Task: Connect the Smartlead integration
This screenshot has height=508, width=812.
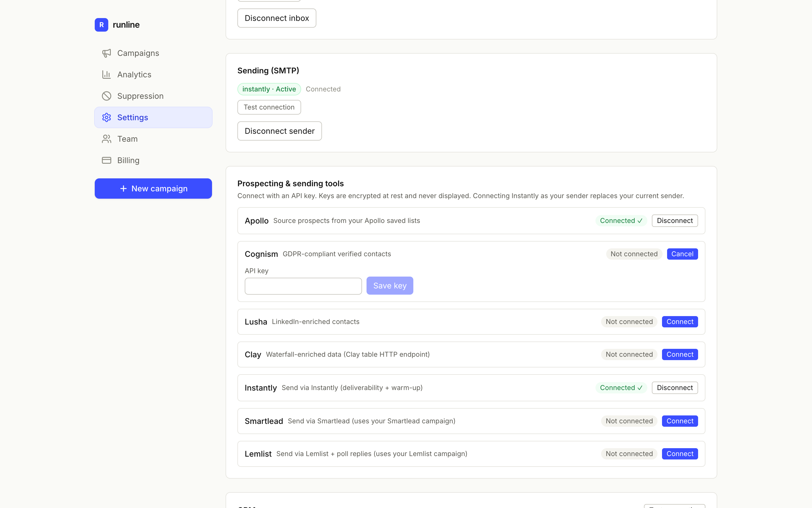Action: 680,421
